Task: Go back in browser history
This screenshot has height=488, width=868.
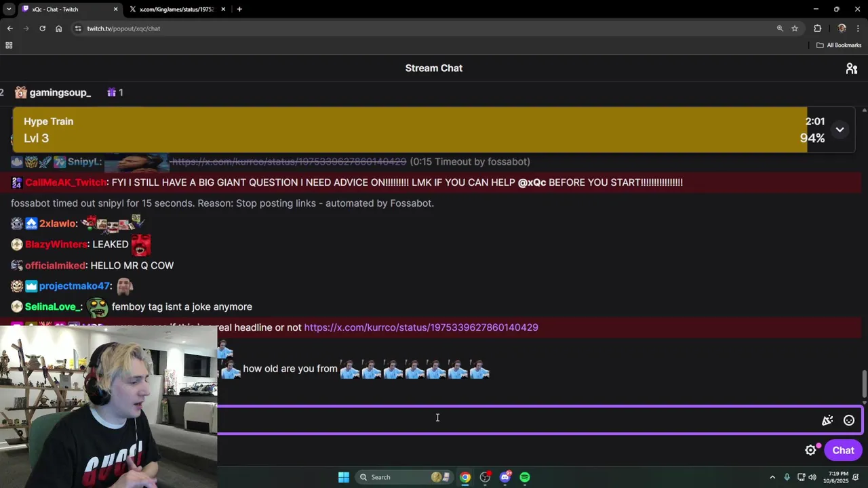Action: (9, 28)
